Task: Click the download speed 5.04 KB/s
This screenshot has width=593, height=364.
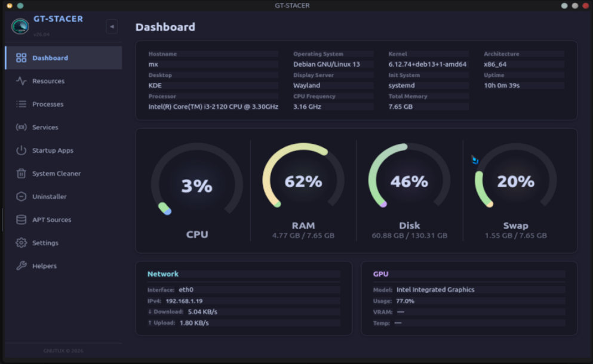Action: 202,312
